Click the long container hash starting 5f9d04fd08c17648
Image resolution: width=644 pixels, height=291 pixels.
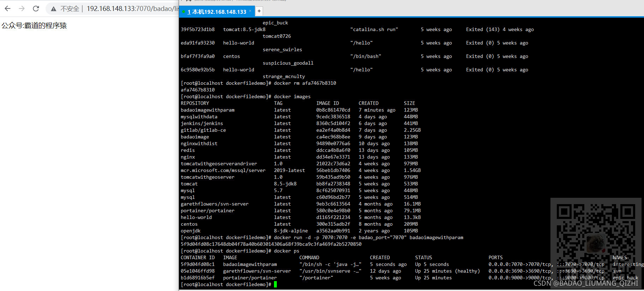271,244
